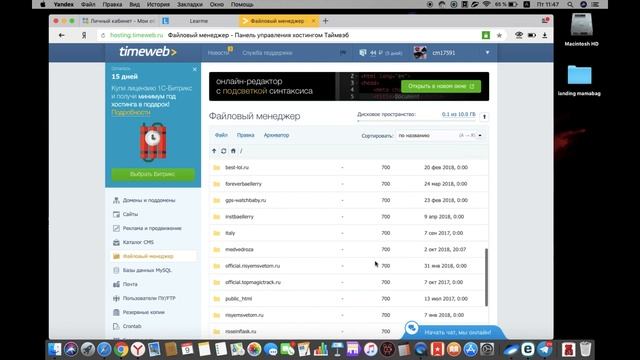The width and height of the screenshot is (640, 360).
Task: Open macOS Вид menu
Action: click(134, 4)
